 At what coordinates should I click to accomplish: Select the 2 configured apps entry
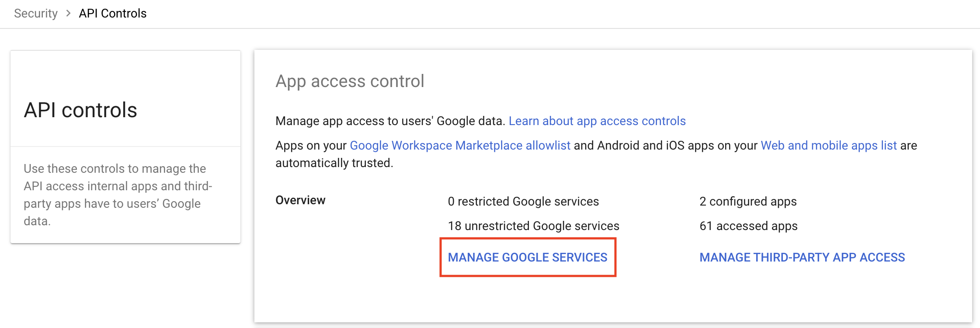point(747,202)
